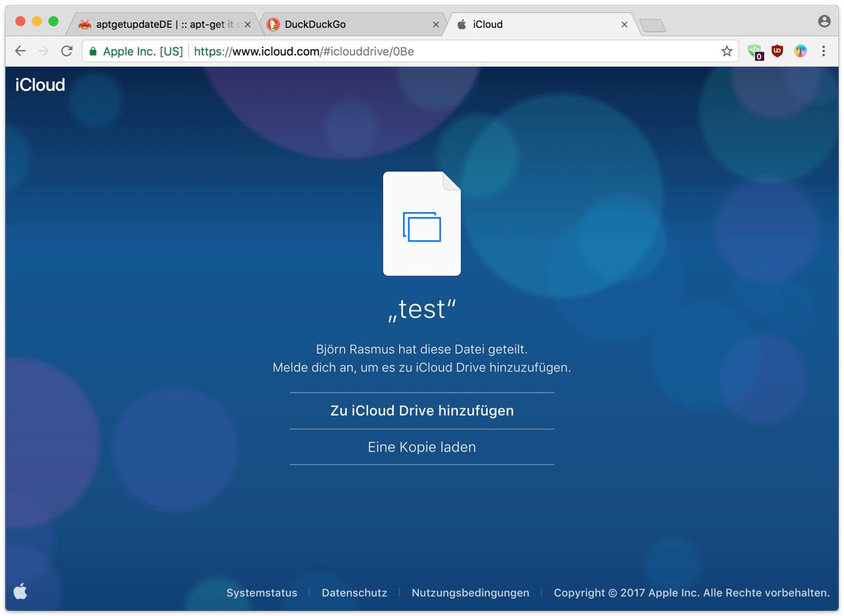844x616 pixels.
Task: Click the 'Apple Inc. [US]' certificate label
Action: click(143, 51)
